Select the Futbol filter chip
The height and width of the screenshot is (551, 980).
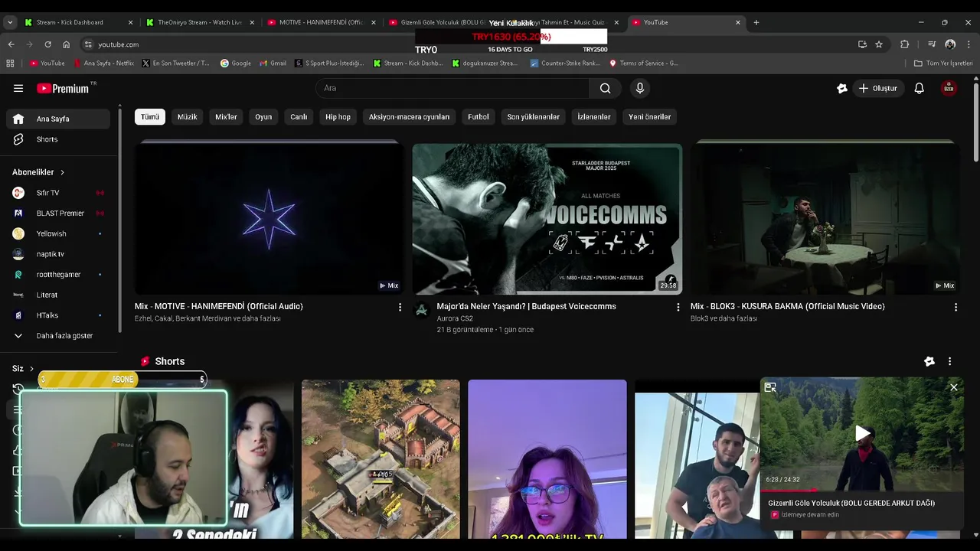479,117
